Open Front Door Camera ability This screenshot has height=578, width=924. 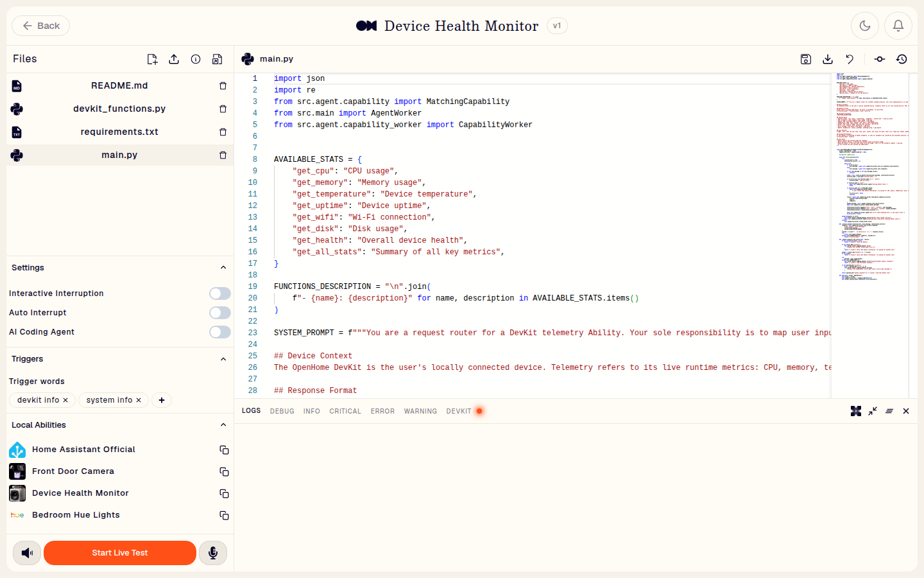(x=73, y=471)
